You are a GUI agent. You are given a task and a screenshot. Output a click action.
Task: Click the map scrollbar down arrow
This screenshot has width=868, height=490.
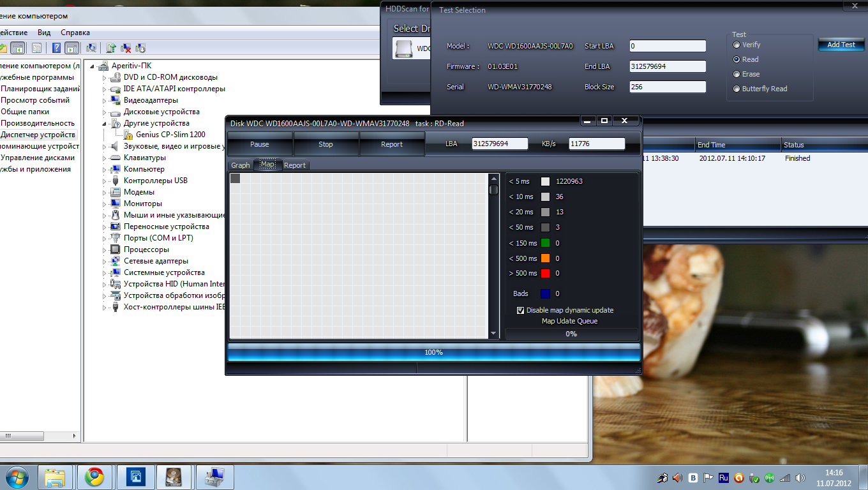[x=493, y=334]
